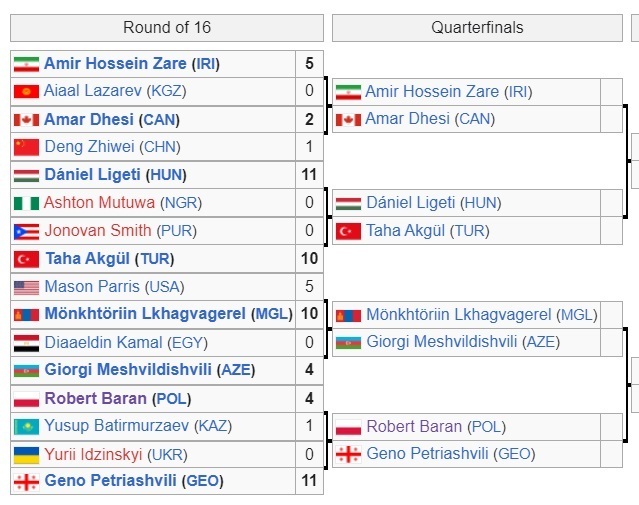Click the (HUN) code in Round of 16
Image resolution: width=639 pixels, height=505 pixels.
(168, 175)
